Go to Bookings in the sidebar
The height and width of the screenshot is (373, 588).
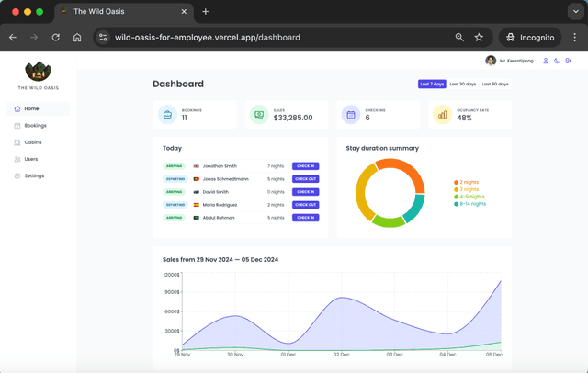(35, 126)
